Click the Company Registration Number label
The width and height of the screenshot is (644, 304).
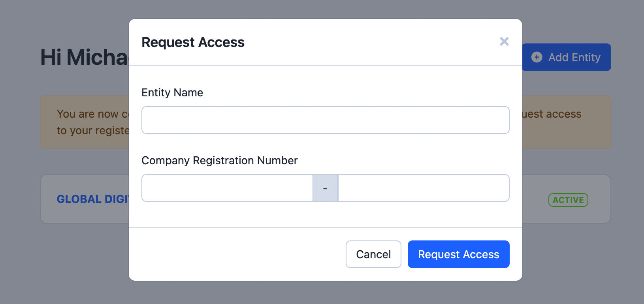(x=220, y=160)
